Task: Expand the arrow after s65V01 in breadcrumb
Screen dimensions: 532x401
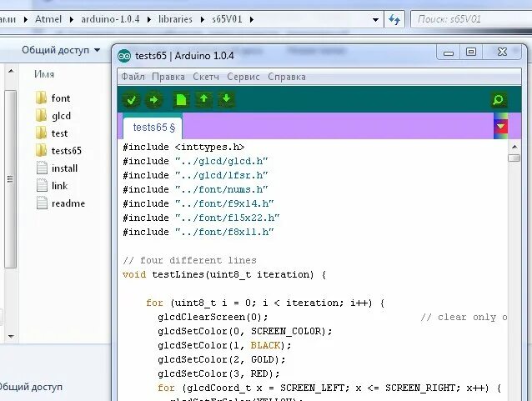Action: (252, 20)
